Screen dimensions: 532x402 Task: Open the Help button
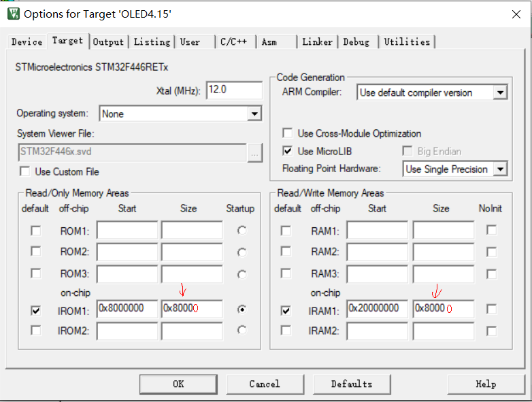(486, 384)
